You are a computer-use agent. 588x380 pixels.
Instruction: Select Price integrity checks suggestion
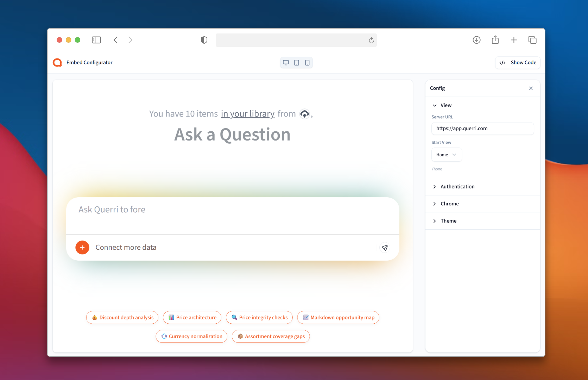pos(259,318)
